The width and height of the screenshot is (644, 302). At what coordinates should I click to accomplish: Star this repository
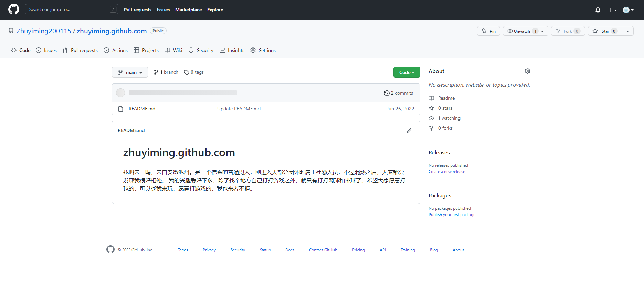click(605, 31)
